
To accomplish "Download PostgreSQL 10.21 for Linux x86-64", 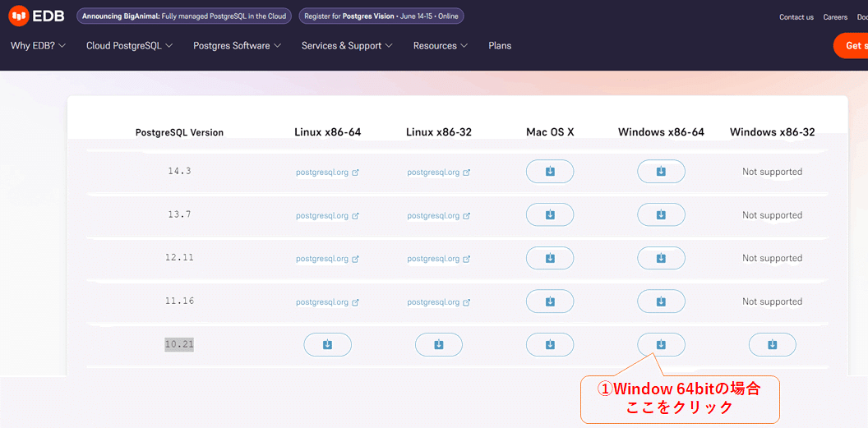I will pyautogui.click(x=327, y=344).
